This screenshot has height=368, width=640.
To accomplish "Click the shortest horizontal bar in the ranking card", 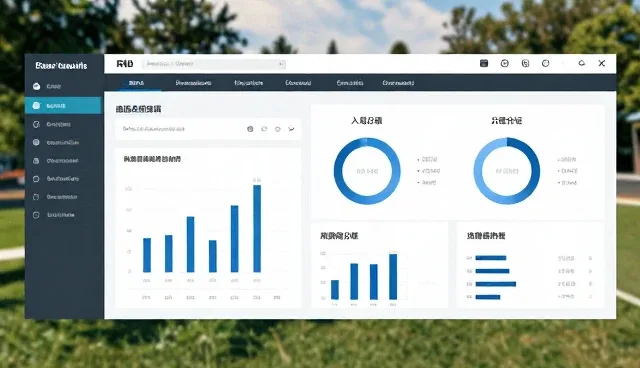I will click(488, 297).
